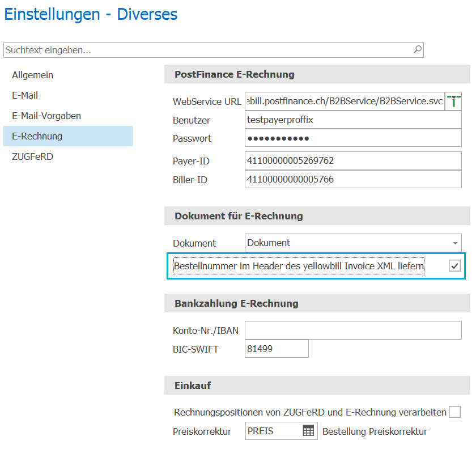476x449 pixels.
Task: Test the WebService URL connection icon
Action: coord(453,101)
